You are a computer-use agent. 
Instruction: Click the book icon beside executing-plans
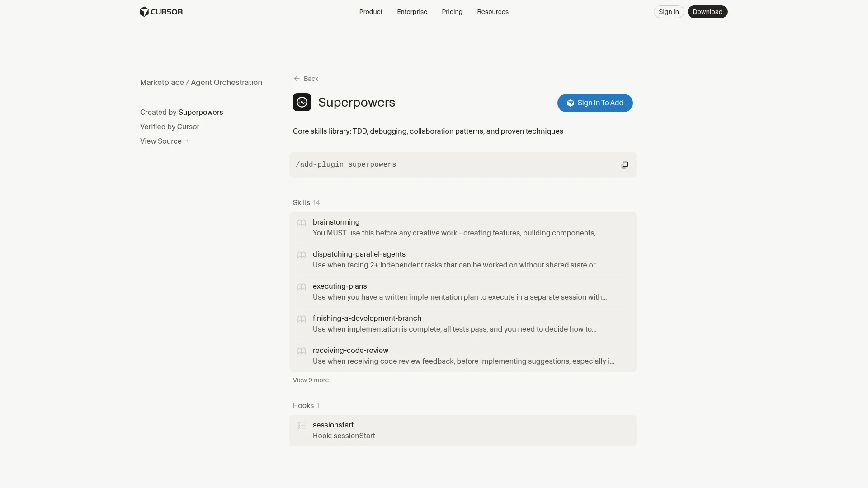tap(302, 287)
